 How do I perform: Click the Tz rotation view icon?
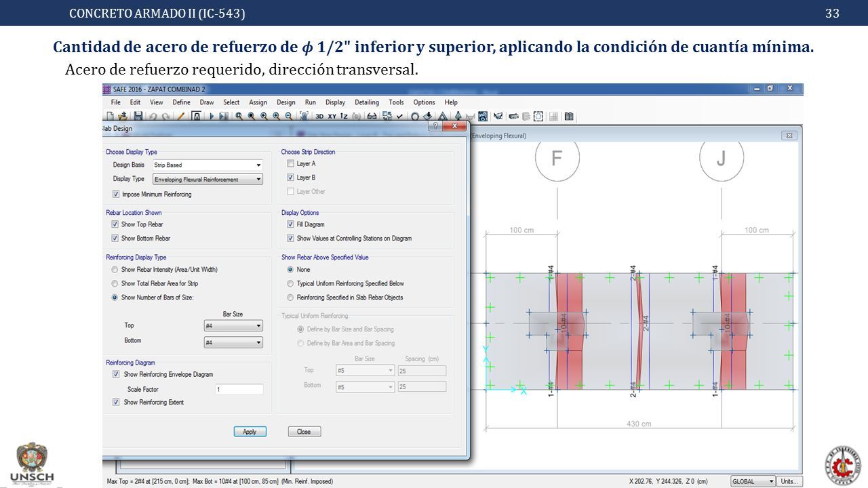(344, 116)
